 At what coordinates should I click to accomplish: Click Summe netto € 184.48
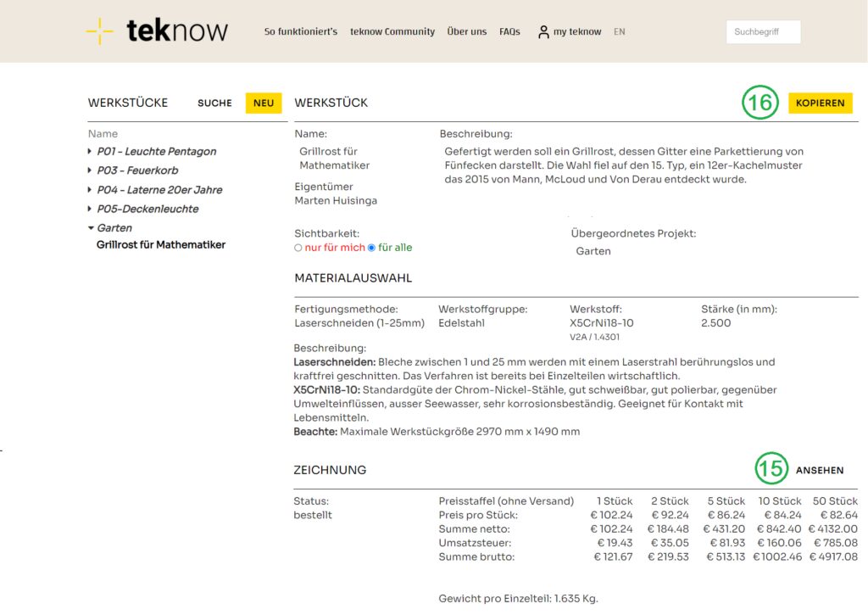668,529
